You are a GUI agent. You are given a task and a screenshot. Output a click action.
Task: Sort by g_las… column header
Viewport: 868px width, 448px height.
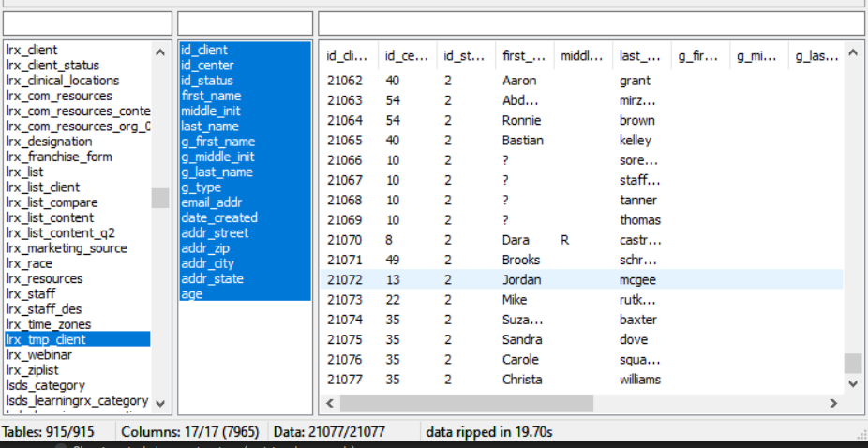pos(817,55)
